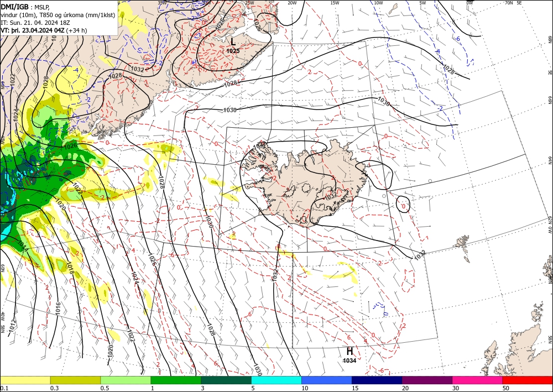Pick the cyan 5–10 mm legend swatch

(276, 380)
